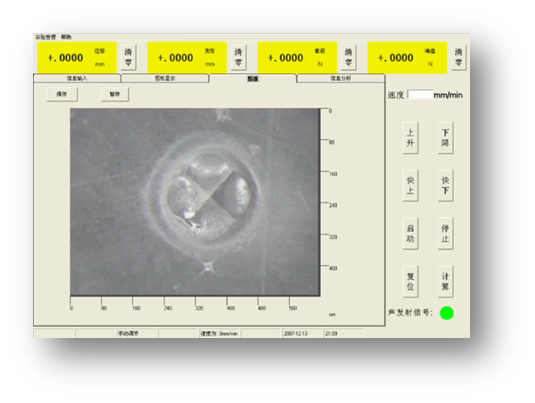Switch to the 信息分析 tab
This screenshot has height=403, width=535.
coord(341,78)
